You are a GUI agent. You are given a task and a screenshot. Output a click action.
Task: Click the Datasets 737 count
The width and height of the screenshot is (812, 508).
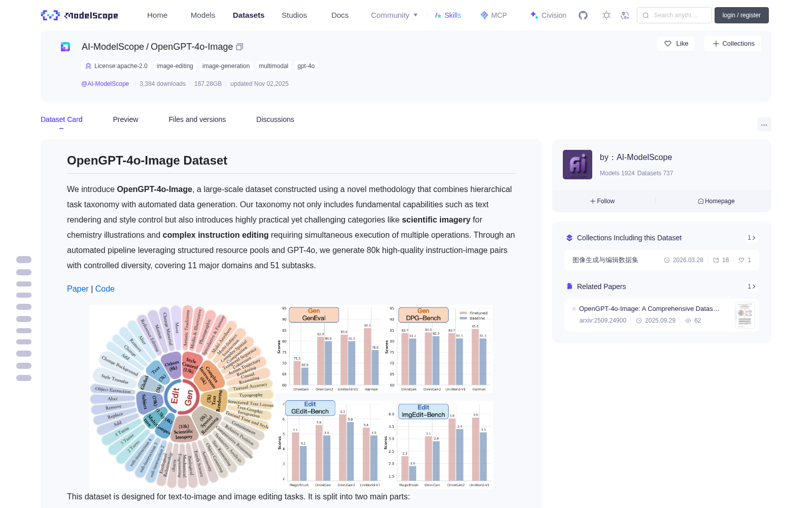[x=655, y=173]
